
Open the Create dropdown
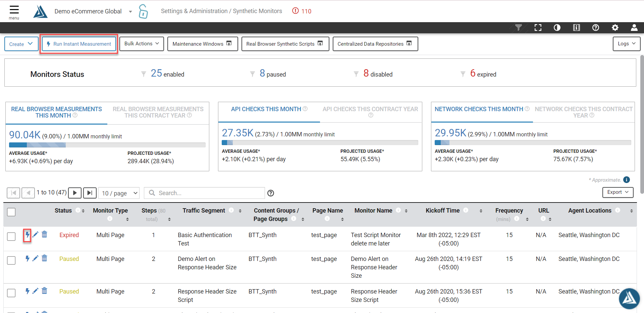coord(21,44)
